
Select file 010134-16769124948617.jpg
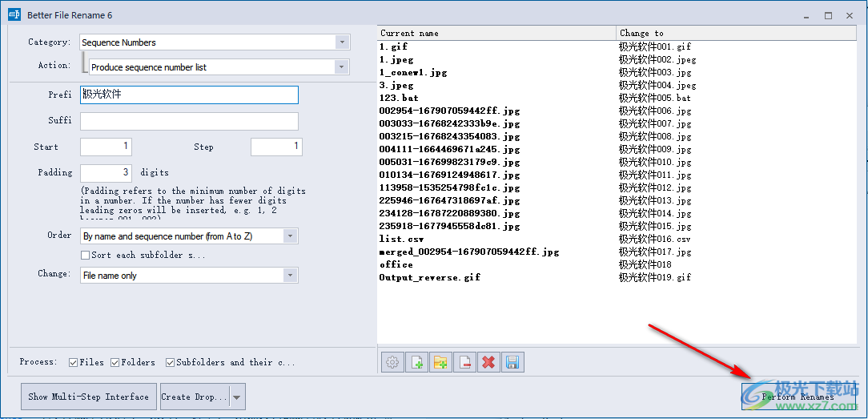[x=449, y=175]
